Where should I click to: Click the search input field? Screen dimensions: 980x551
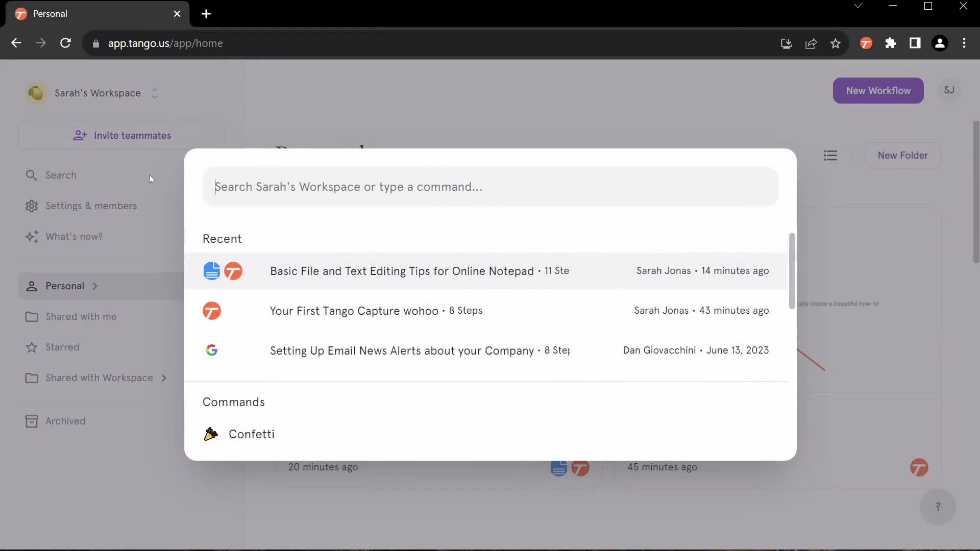click(490, 186)
